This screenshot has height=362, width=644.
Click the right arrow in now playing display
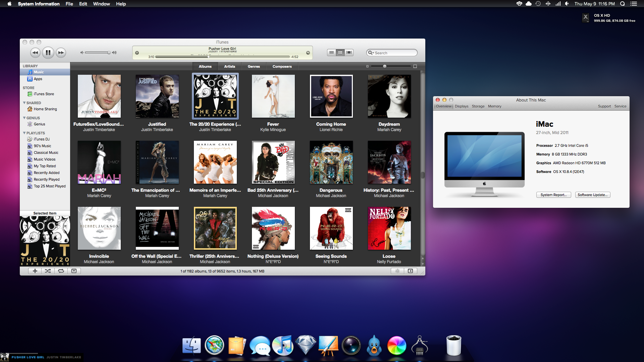point(308,53)
